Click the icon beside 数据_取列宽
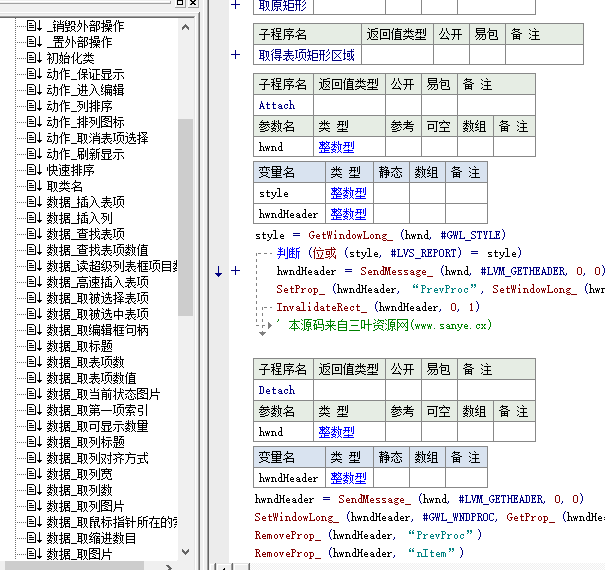Image resolution: width=605 pixels, height=570 pixels. 33,474
